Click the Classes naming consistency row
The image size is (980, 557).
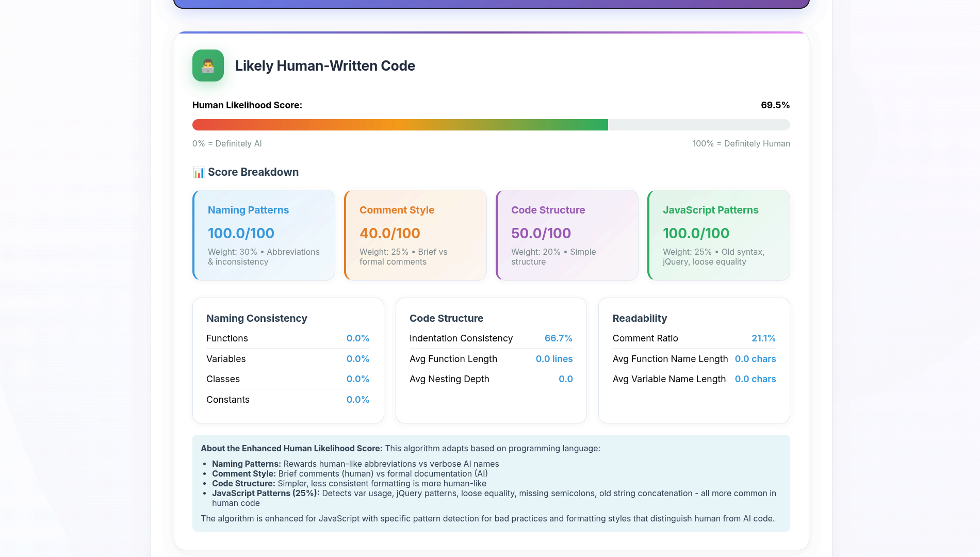point(287,379)
